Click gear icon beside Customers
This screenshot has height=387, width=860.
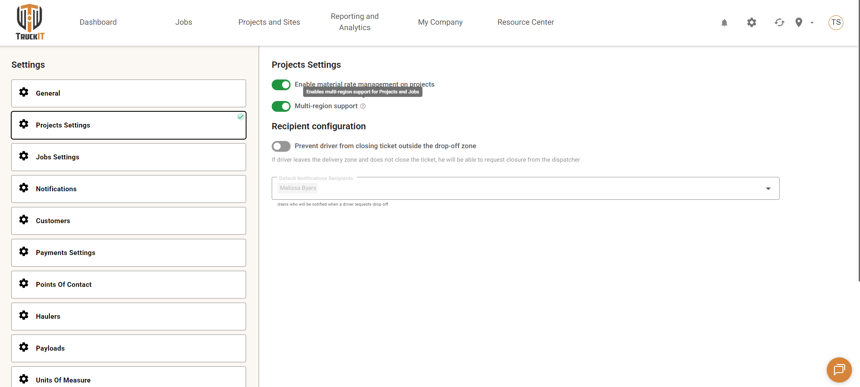click(x=24, y=219)
